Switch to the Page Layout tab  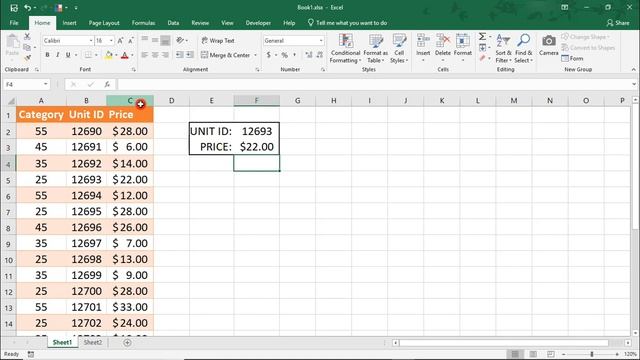click(x=104, y=23)
